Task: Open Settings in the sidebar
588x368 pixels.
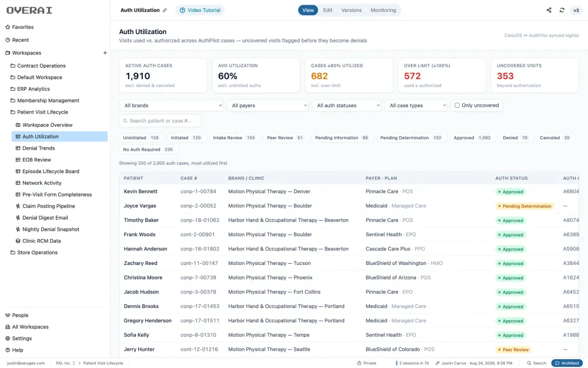Action: 18,339
